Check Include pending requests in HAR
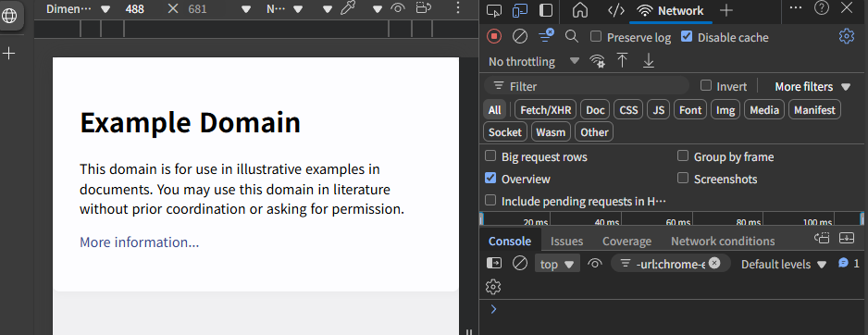The height and width of the screenshot is (335, 868). [x=490, y=201]
